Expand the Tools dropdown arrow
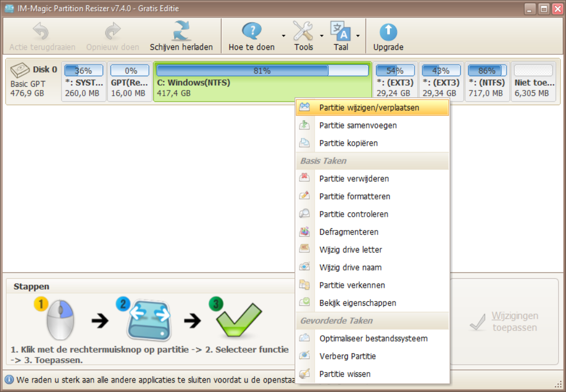The height and width of the screenshot is (392, 566). coord(321,36)
